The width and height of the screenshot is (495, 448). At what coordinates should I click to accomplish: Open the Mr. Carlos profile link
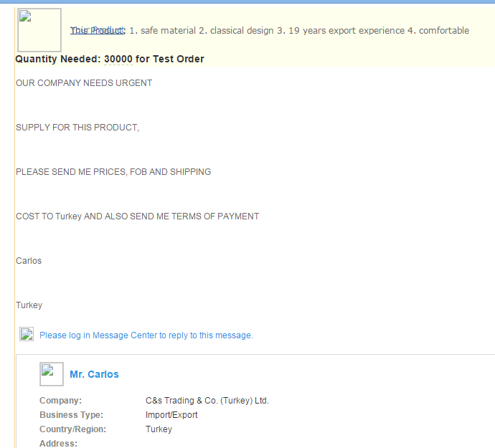[x=94, y=374]
